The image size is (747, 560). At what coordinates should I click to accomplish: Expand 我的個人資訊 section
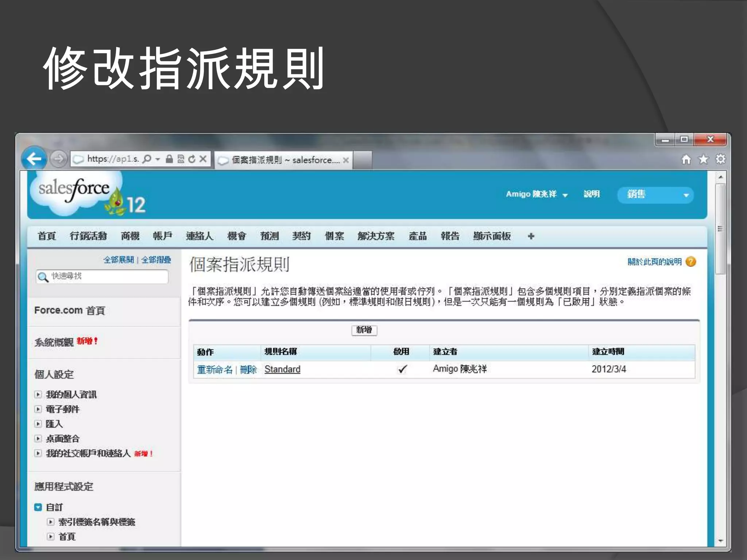pos(38,394)
